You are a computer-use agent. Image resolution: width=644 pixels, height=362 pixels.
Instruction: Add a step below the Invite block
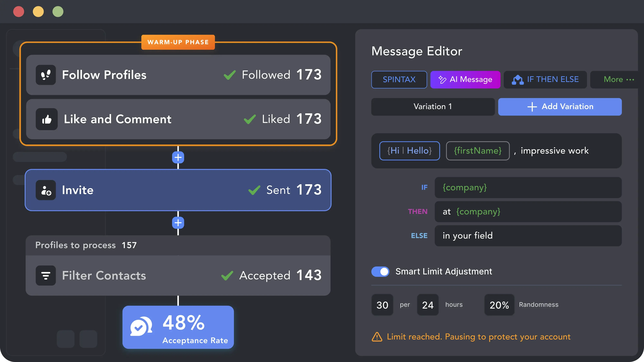pos(178,223)
